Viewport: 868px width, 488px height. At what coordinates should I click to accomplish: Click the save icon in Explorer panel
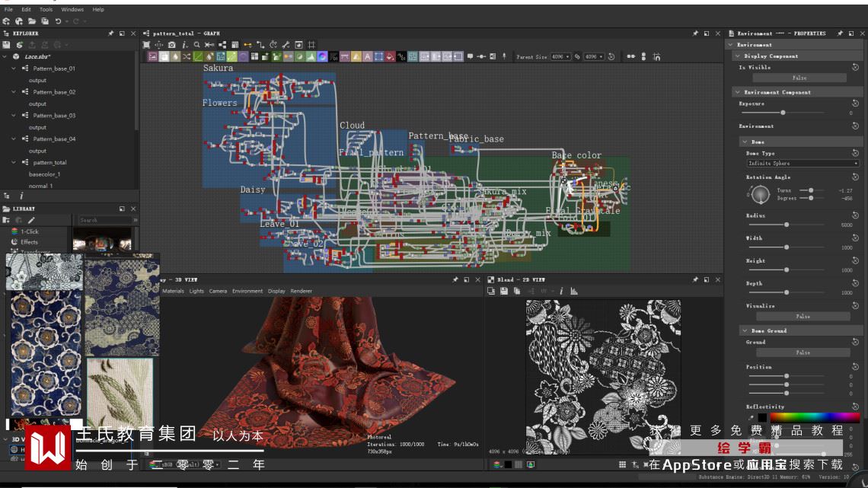[x=7, y=45]
